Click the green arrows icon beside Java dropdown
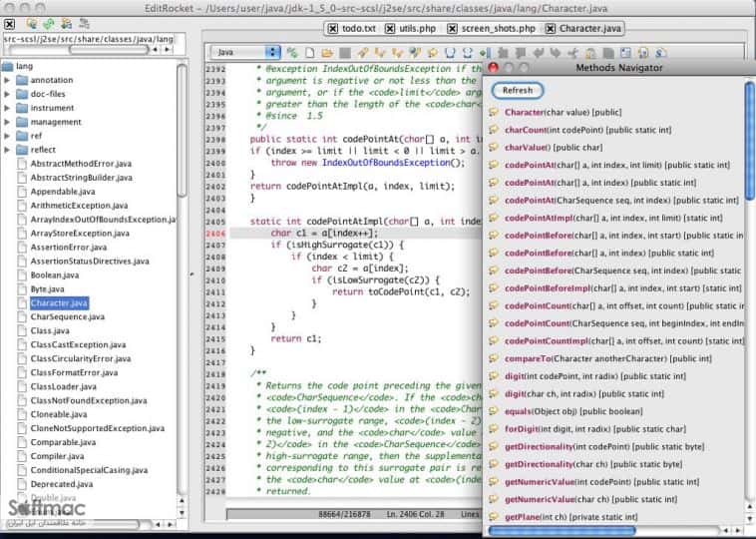The image size is (756, 539). 291,53
